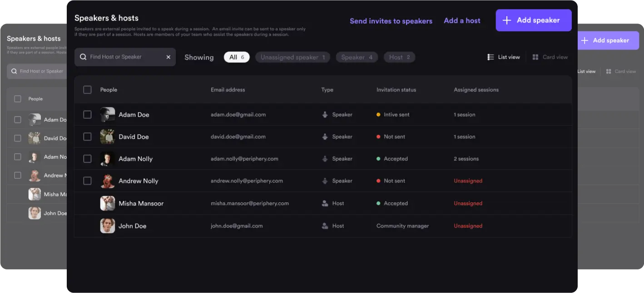Click Send invites to speakers link
This screenshot has width=644, height=293.
pos(391,21)
